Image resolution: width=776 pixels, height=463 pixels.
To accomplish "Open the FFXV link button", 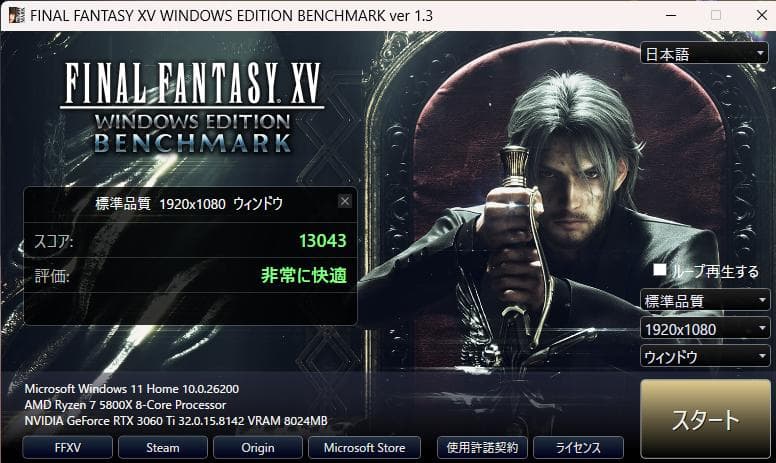I will [x=68, y=448].
